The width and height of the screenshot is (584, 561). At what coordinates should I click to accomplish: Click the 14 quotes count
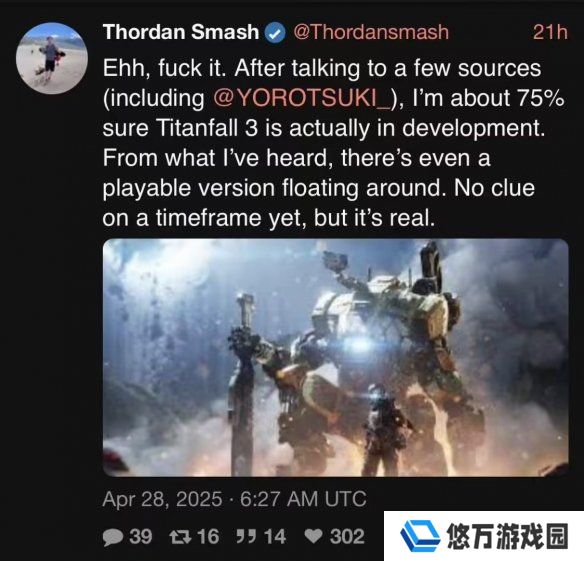click(275, 536)
